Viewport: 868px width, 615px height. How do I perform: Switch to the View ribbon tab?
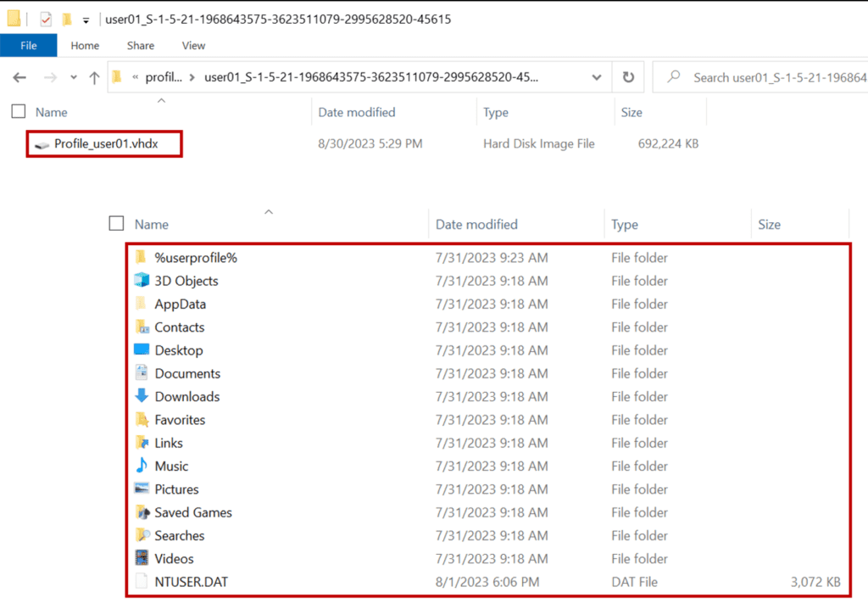click(193, 45)
